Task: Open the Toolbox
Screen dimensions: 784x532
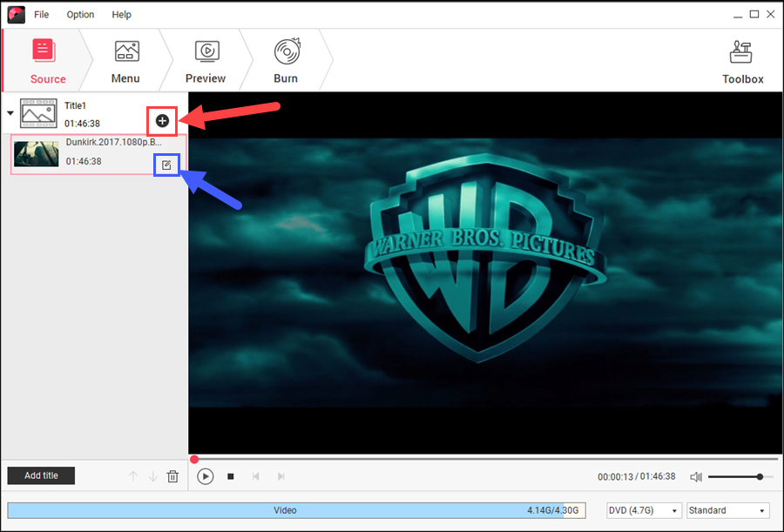Action: click(x=742, y=62)
